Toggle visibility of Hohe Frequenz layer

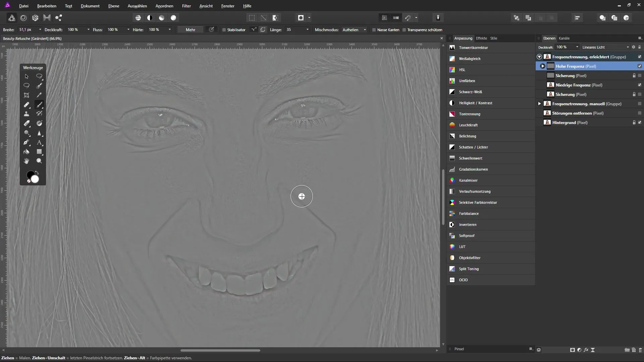[640, 66]
